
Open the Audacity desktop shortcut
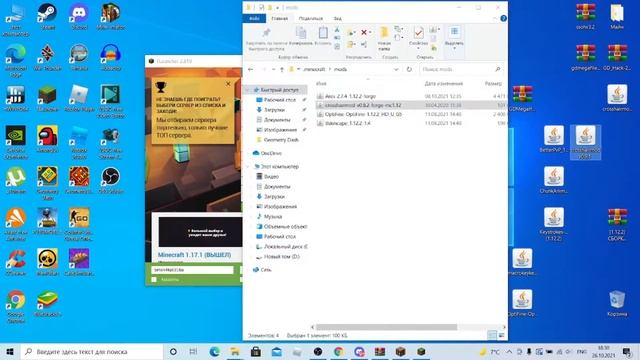point(111,58)
